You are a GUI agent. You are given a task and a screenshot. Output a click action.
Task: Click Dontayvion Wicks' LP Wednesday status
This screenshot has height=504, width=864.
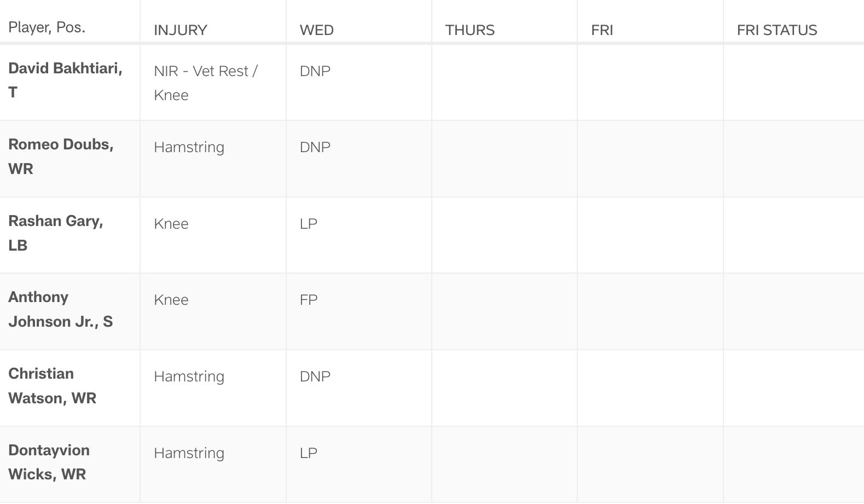309,453
